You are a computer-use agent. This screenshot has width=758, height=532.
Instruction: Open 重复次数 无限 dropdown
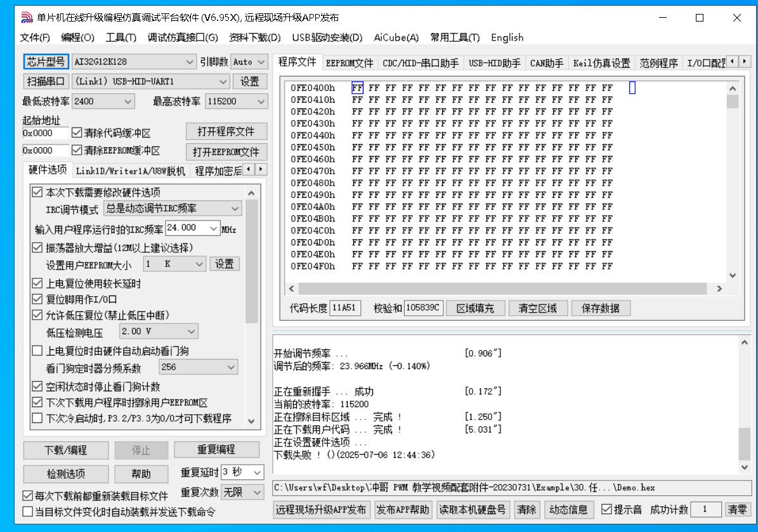[242, 493]
